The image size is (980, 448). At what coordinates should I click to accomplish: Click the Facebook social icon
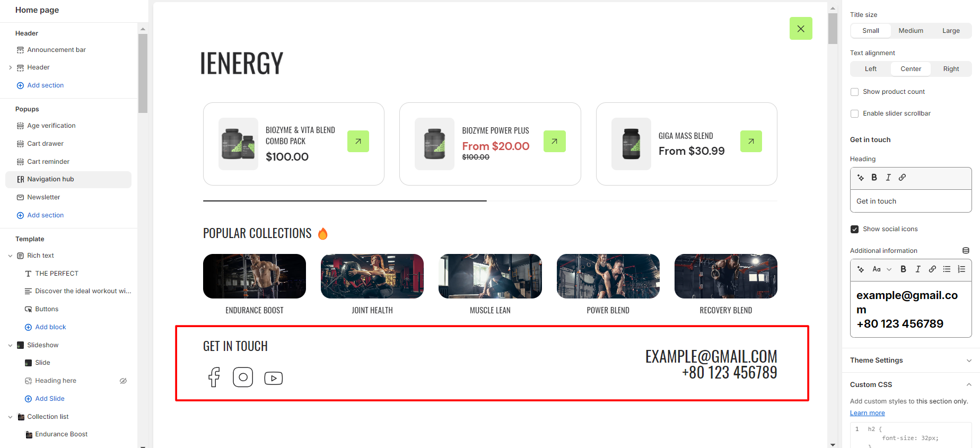[214, 377]
